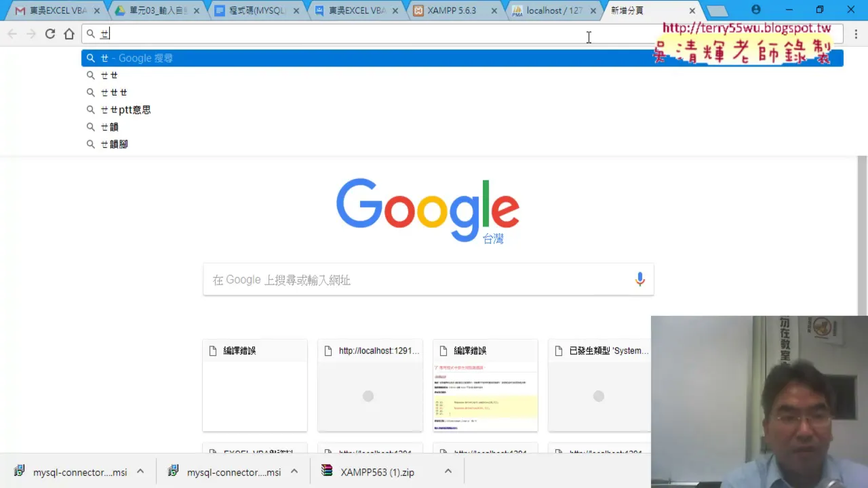The height and width of the screenshot is (488, 868).
Task: Pick the 'ㄝ韻腳' suggestion
Action: tap(462, 144)
